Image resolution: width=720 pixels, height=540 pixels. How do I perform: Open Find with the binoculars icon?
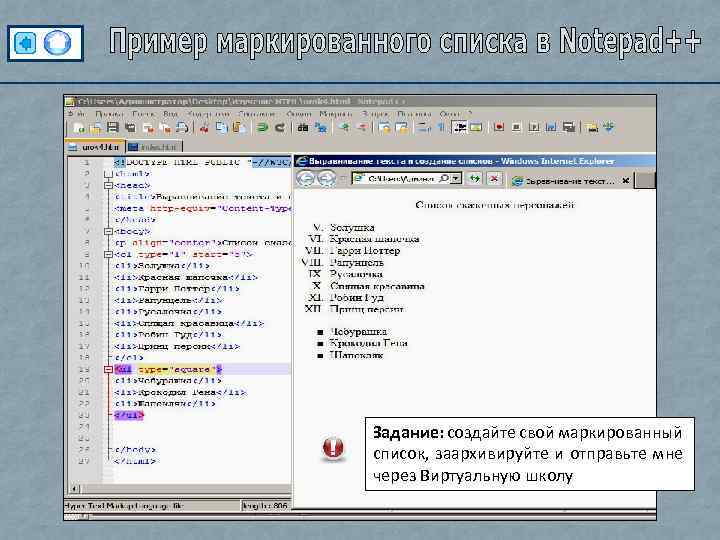pos(303,128)
